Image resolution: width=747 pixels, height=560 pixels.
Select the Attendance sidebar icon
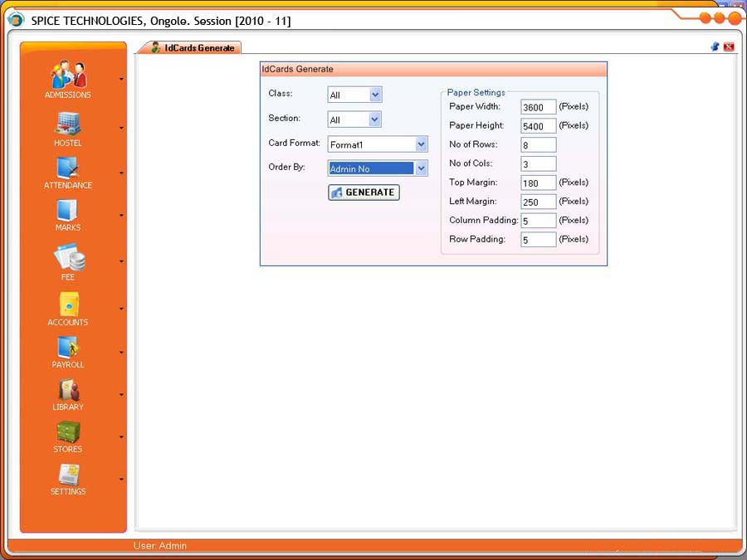[68, 168]
